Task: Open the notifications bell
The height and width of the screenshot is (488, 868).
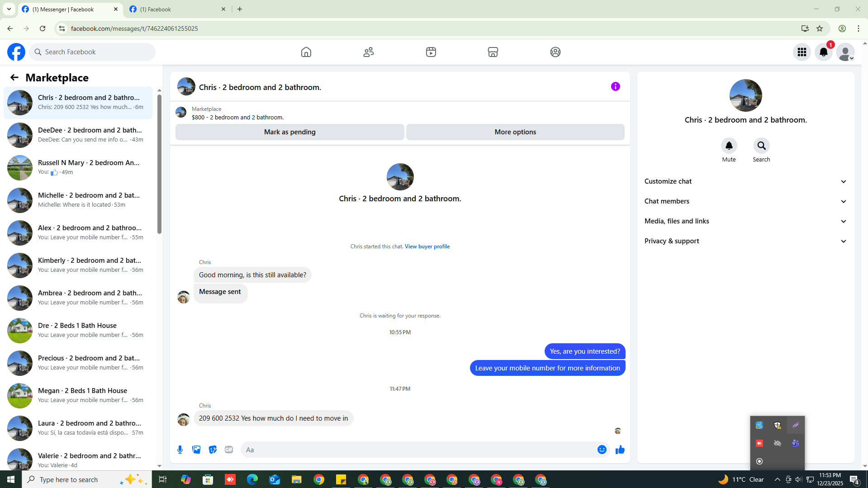Action: 824,52
